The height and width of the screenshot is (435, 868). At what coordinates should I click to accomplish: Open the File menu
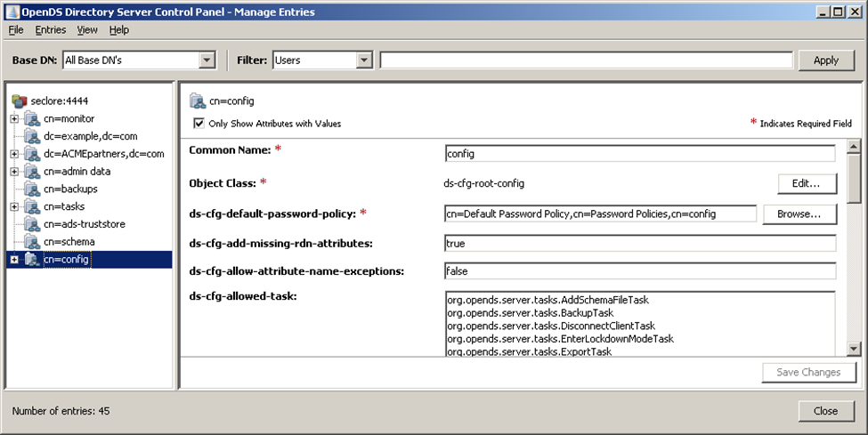coord(16,30)
